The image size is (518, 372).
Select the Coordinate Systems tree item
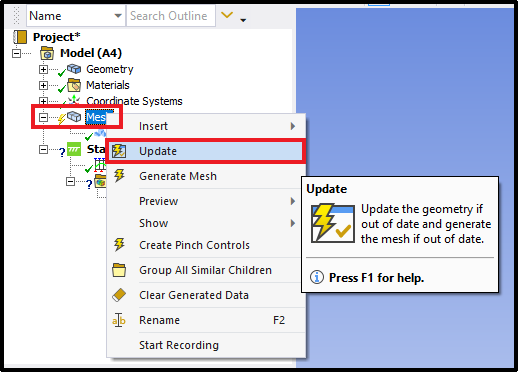(134, 101)
